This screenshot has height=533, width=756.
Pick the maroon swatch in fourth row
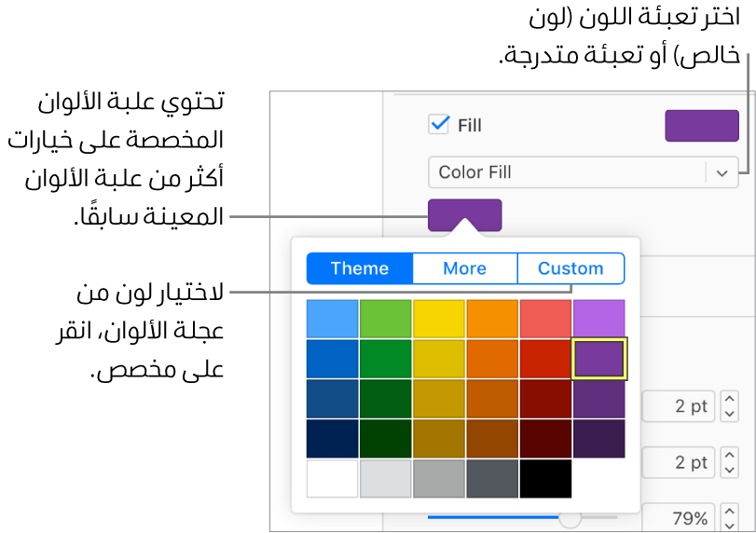[x=545, y=439]
